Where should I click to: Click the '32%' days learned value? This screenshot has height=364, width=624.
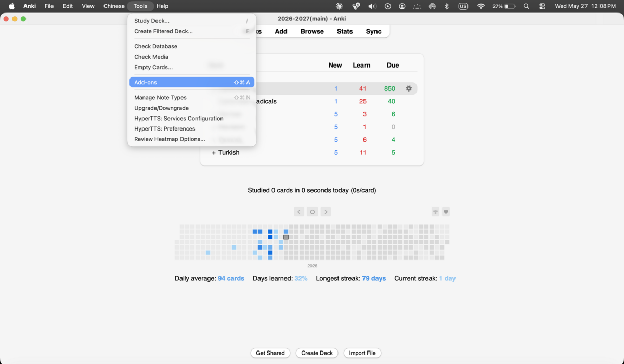tap(301, 278)
